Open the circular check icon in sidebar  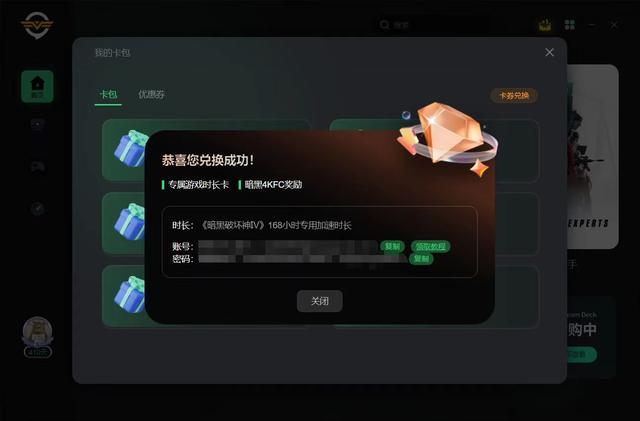(38, 209)
